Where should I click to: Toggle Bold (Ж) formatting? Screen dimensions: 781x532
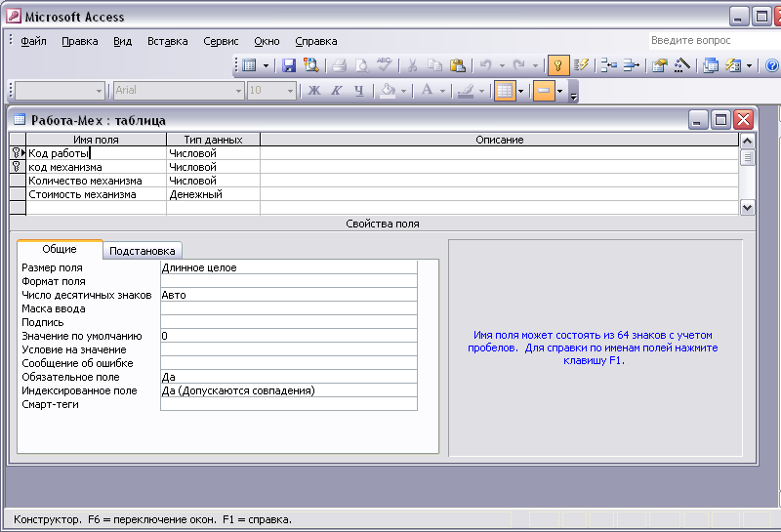click(x=314, y=91)
